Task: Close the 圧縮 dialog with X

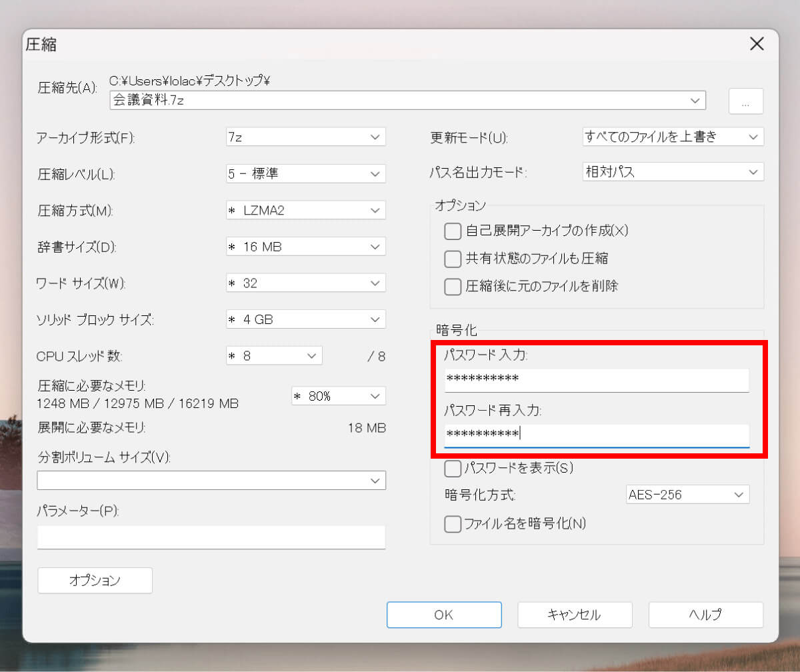Action: (x=757, y=45)
